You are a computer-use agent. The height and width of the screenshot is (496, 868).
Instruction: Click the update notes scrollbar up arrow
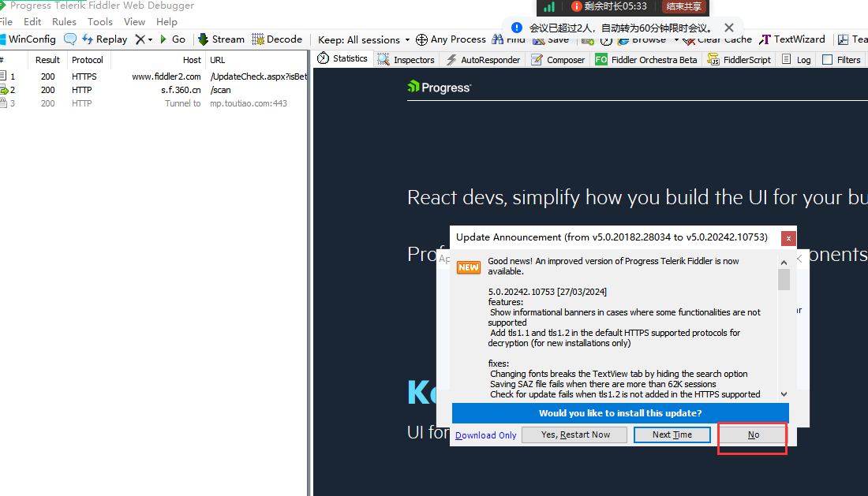784,263
